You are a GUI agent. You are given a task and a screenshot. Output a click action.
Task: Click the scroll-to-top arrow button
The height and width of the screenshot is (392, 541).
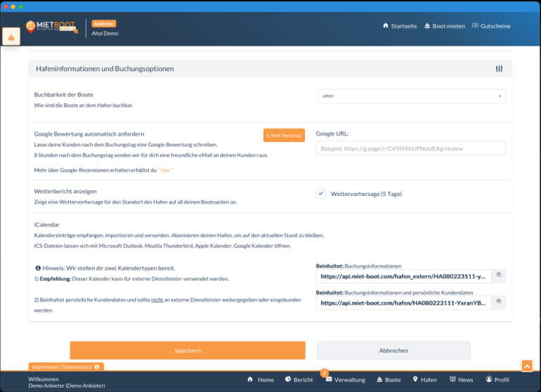pos(526,365)
